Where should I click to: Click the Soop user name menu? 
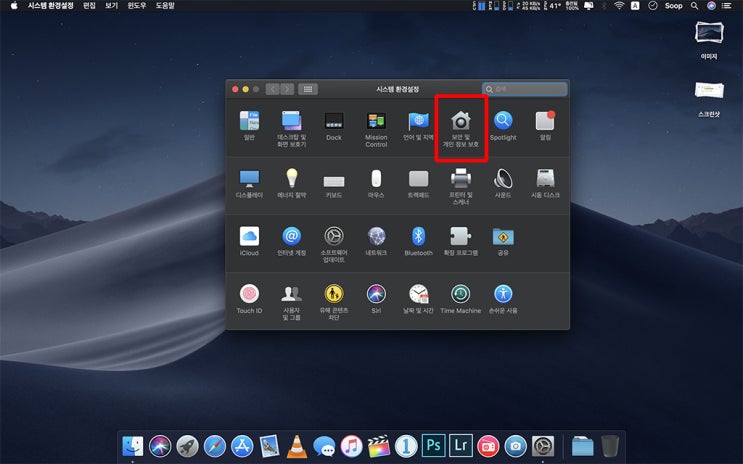(673, 6)
